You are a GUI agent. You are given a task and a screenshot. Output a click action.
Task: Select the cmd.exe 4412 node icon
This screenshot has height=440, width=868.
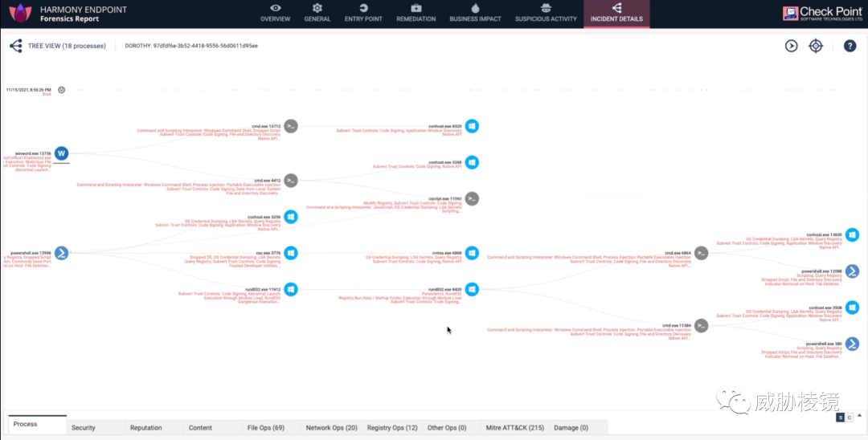pyautogui.click(x=291, y=180)
